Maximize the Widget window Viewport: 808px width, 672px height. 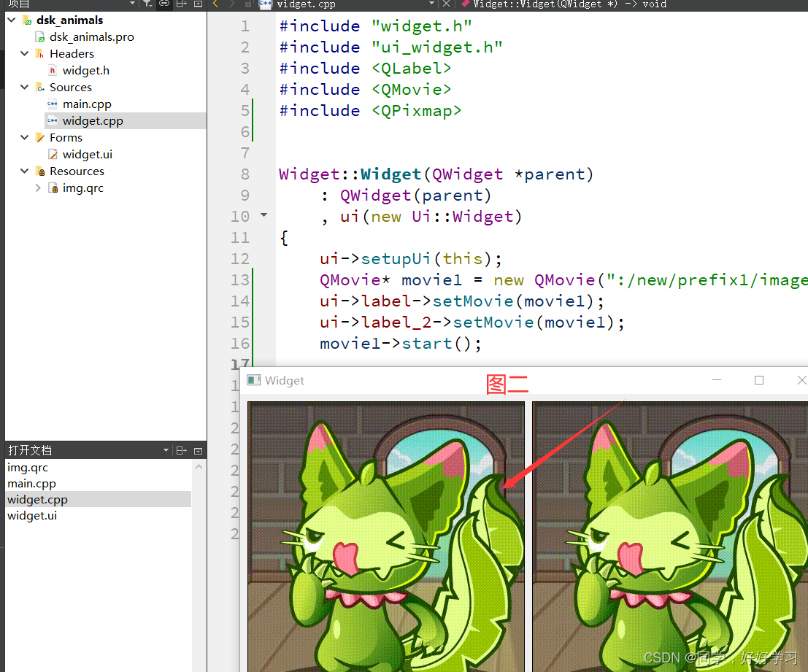[759, 380]
